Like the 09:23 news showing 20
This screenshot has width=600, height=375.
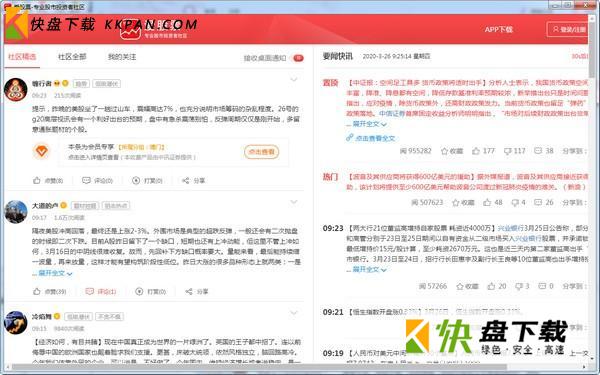491,286
